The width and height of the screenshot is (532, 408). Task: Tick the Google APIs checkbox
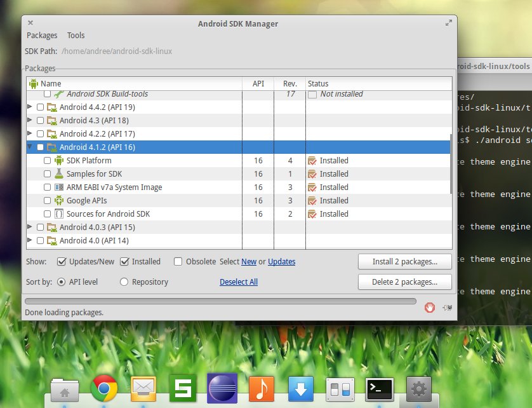tap(47, 200)
